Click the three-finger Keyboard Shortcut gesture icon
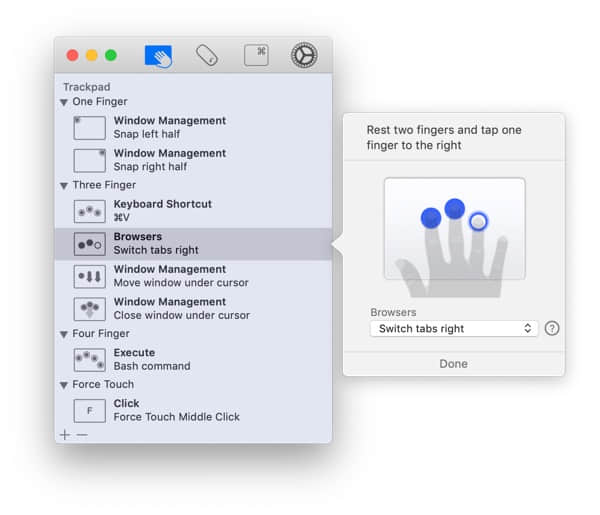Image resolution: width=600 pixels, height=515 pixels. pos(90,211)
